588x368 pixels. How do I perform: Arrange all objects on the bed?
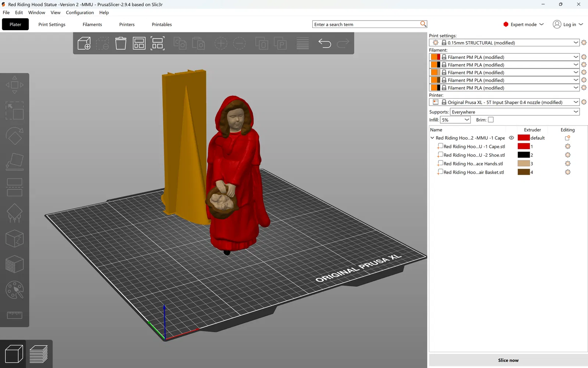(139, 43)
